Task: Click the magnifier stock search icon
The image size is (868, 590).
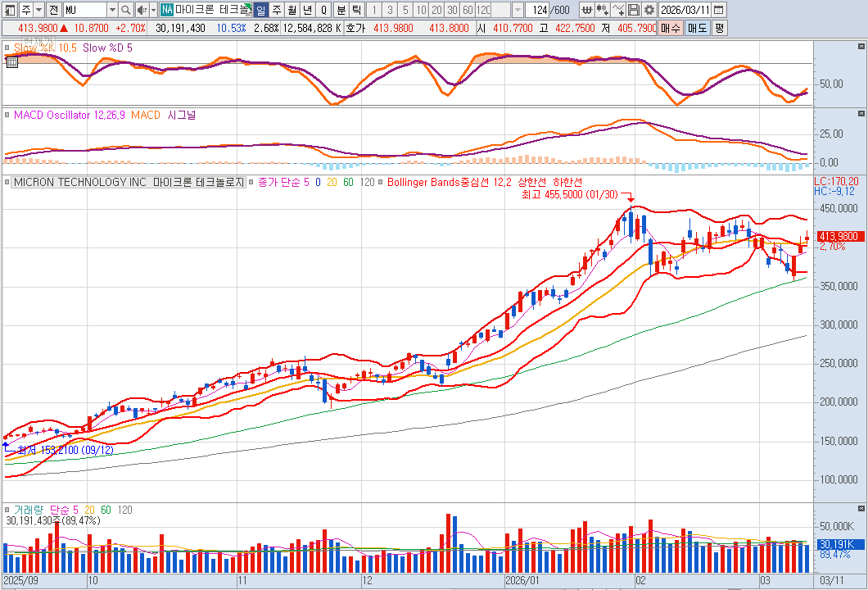Action: tap(125, 10)
